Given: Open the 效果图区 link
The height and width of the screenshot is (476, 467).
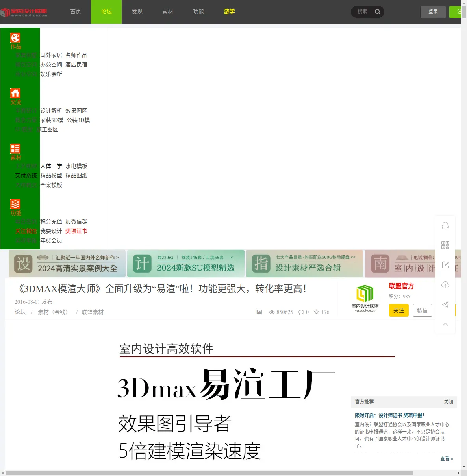Looking at the screenshot, I should click(x=76, y=111).
